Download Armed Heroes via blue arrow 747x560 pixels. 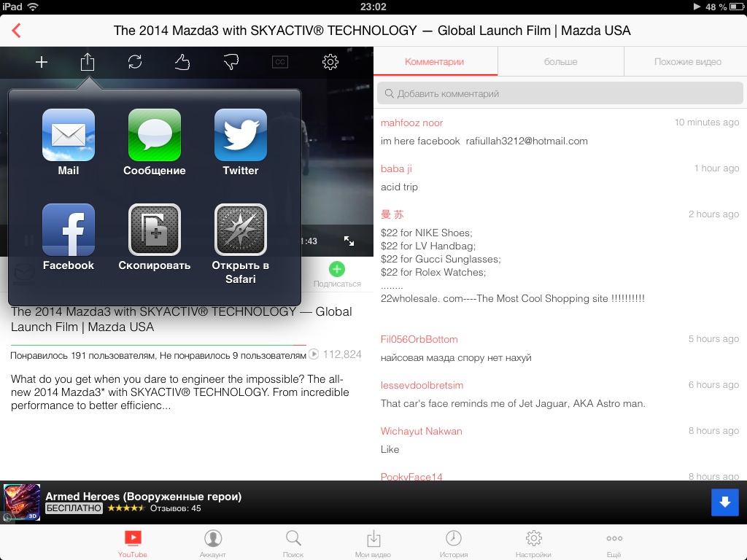[x=724, y=502]
